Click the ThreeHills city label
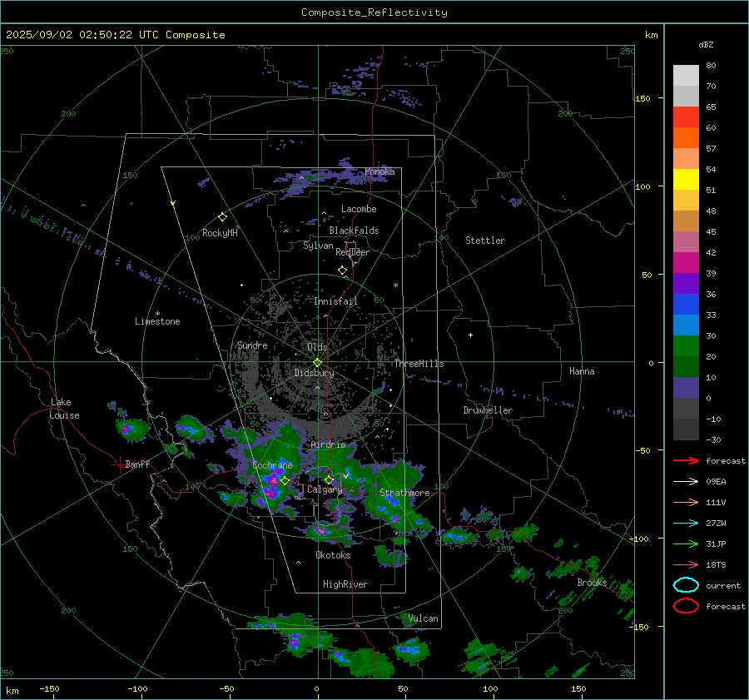 (x=419, y=364)
